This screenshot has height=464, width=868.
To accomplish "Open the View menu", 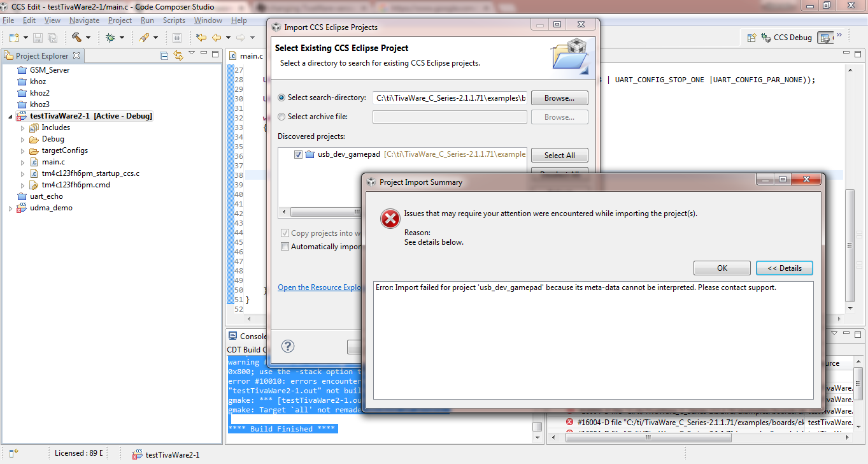I will pyautogui.click(x=53, y=20).
